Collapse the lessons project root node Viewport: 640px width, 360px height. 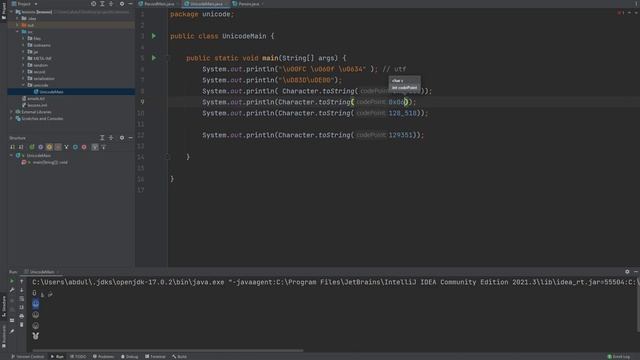click(x=11, y=12)
